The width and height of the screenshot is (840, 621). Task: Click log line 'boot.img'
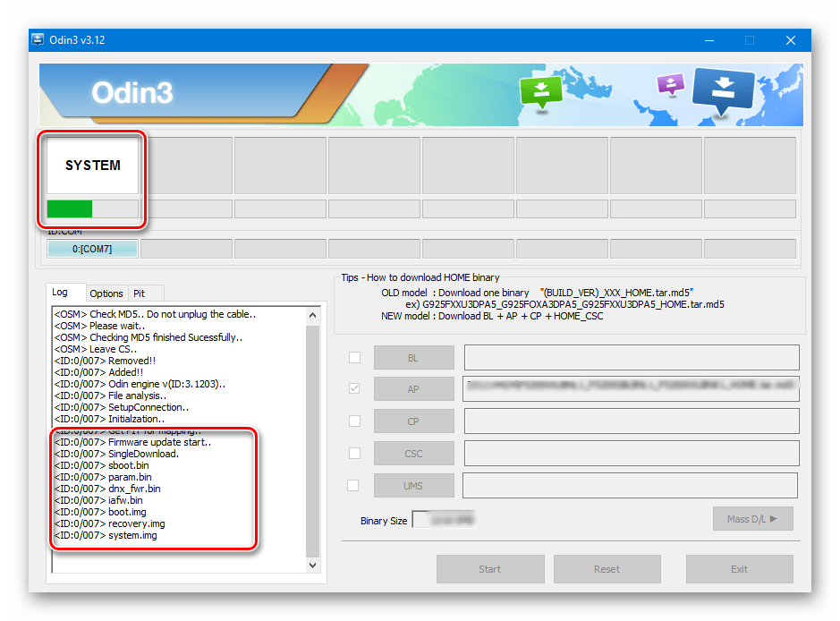click(100, 512)
